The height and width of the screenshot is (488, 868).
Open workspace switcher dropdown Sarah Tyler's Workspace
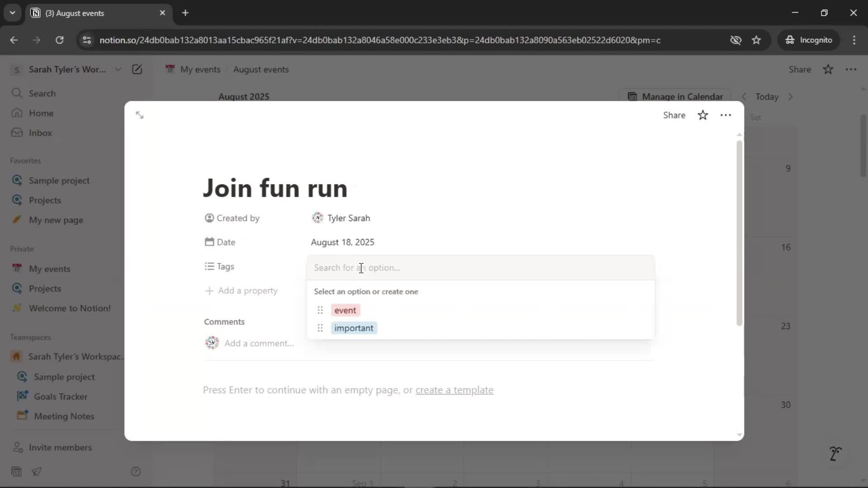(x=67, y=70)
